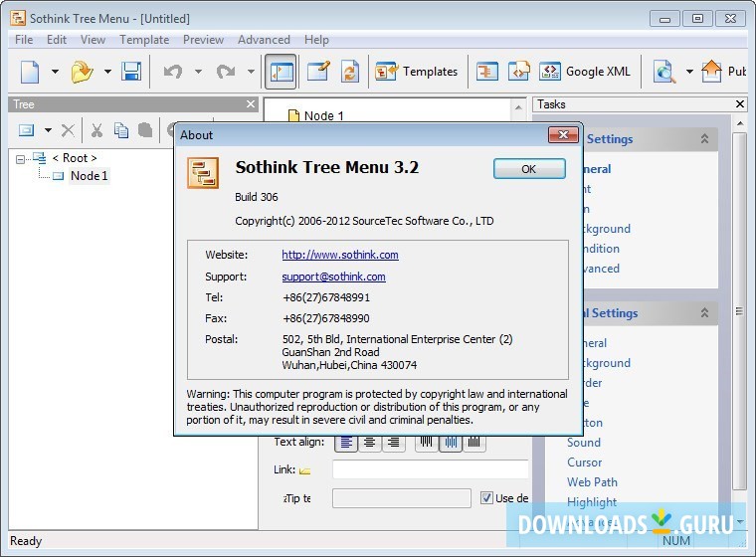This screenshot has width=756, height=557.
Task: Set text align to right
Action: (x=394, y=443)
